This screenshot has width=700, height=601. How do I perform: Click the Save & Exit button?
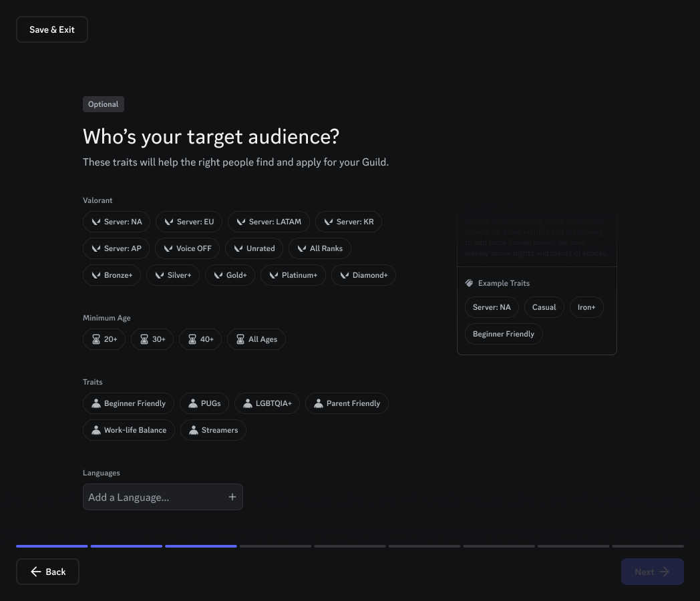tap(52, 29)
